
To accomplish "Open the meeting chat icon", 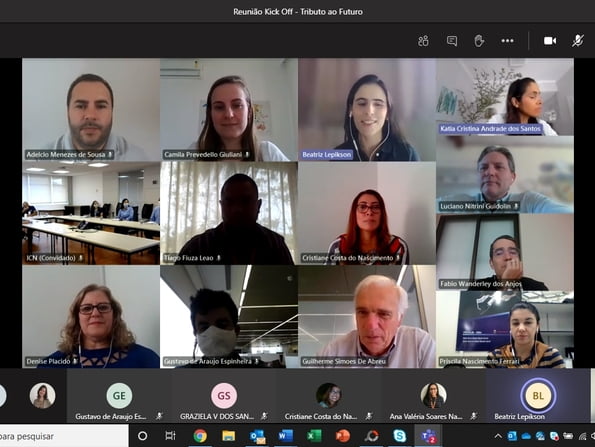I will (452, 41).
